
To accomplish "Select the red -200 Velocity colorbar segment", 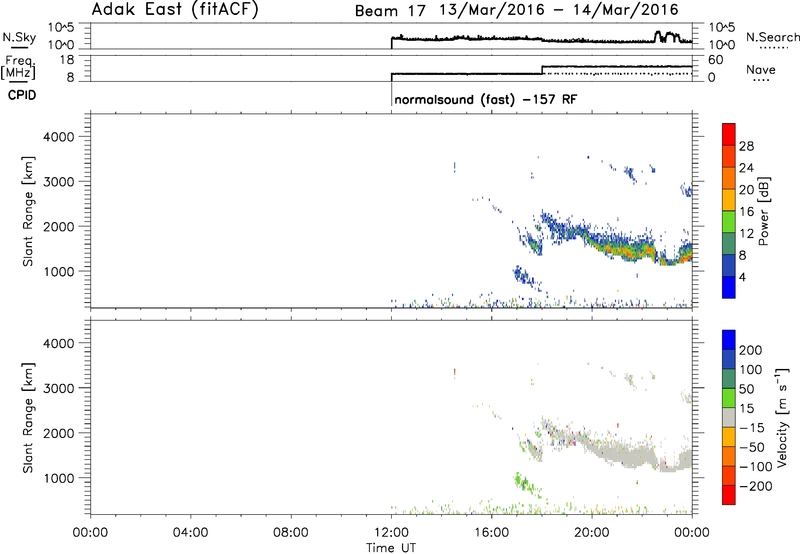I will click(729, 495).
